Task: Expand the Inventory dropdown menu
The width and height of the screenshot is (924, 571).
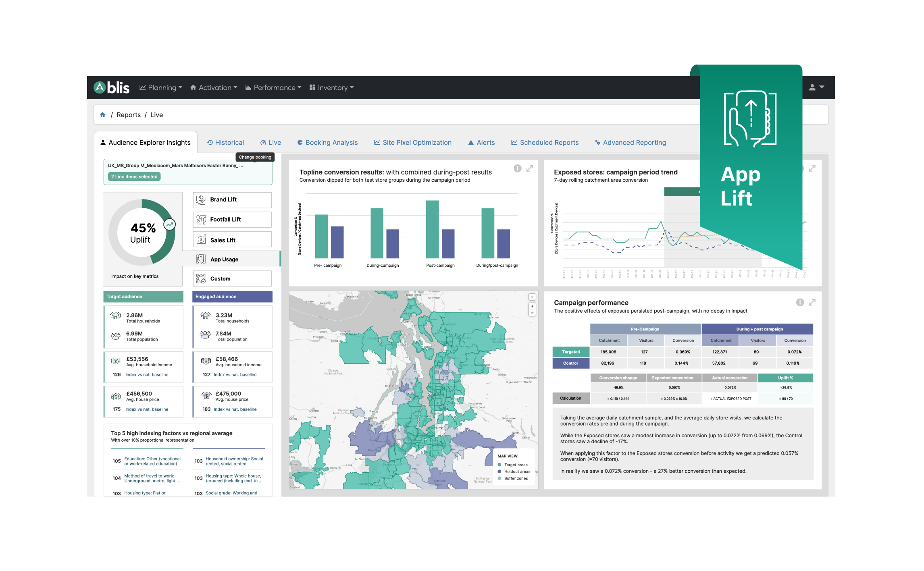Action: point(332,87)
